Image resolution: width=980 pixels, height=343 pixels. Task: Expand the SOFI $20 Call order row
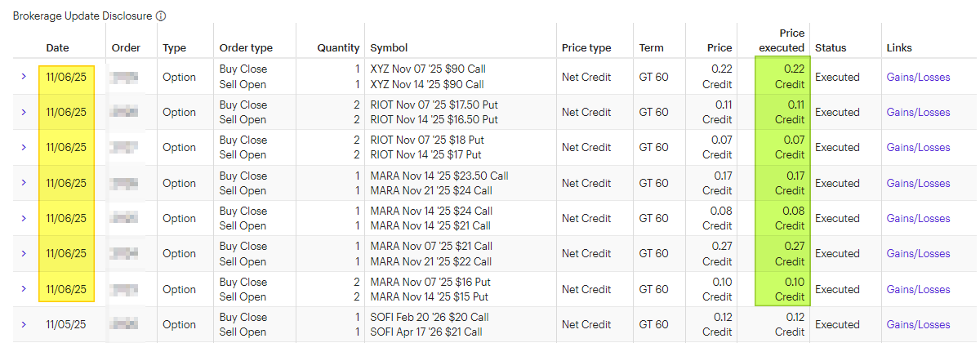(24, 324)
